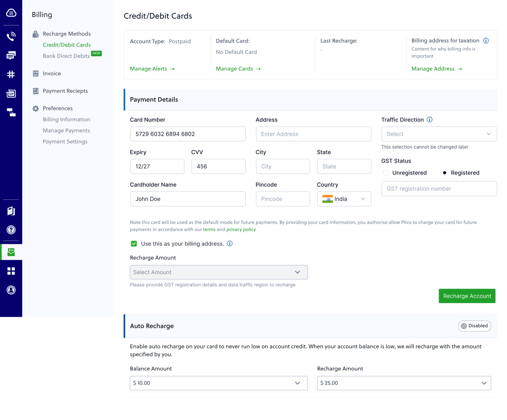Open the privacy policy link
The image size is (507, 420).
241,229
